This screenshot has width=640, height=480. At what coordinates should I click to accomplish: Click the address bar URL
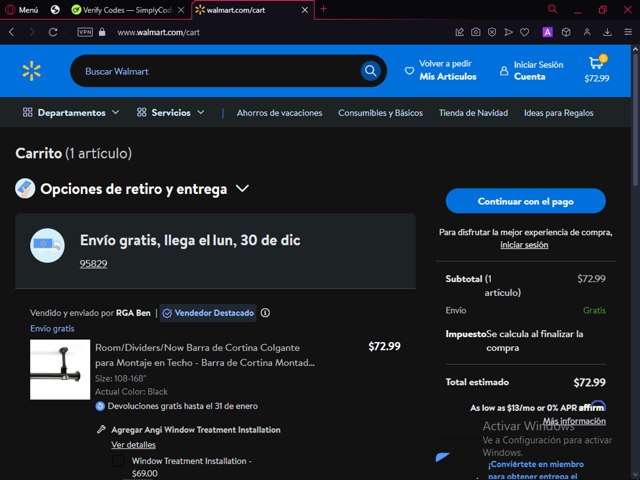[158, 32]
